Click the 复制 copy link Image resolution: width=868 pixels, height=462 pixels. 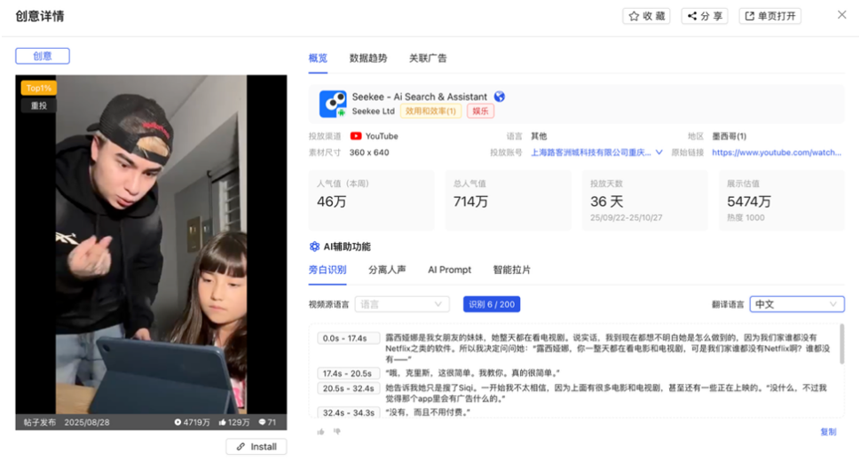828,432
